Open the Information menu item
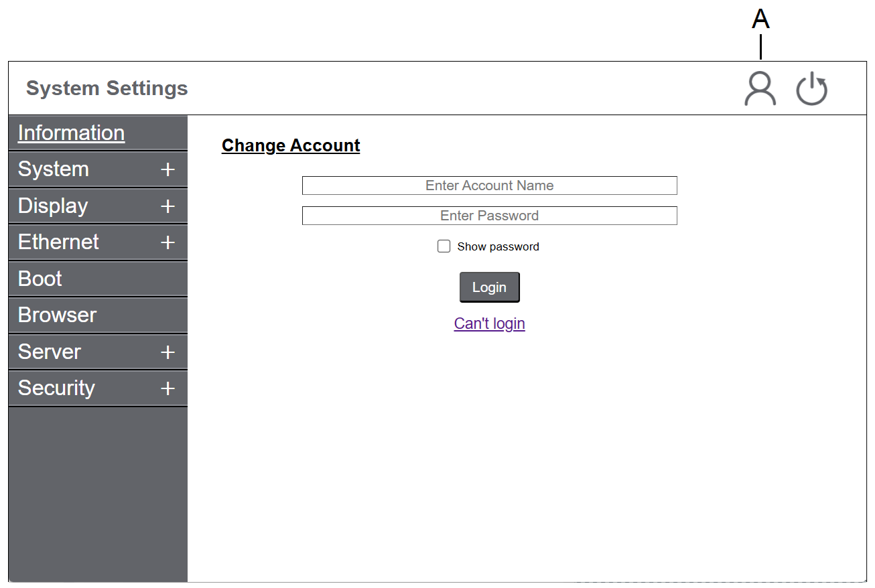Screen dimensions: 875x588 coord(71,133)
